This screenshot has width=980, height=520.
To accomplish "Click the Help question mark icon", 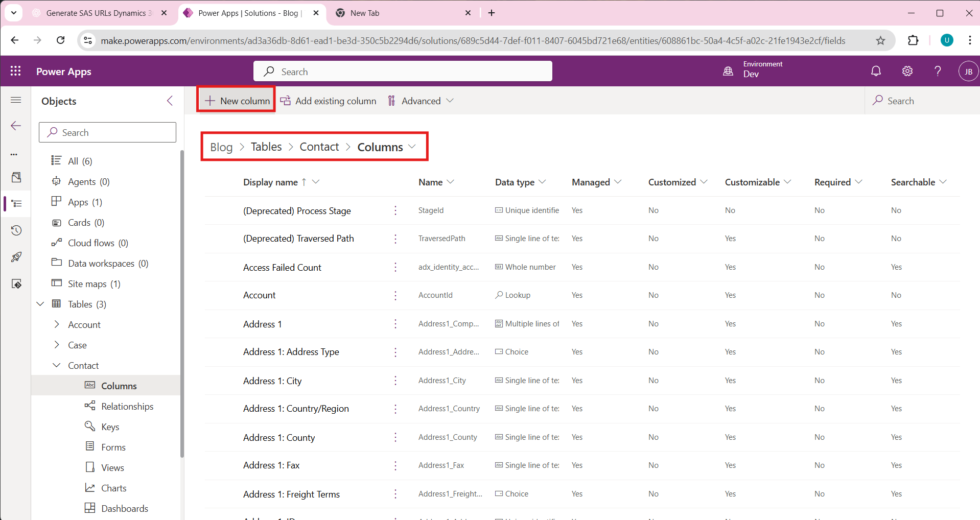I will [x=937, y=71].
